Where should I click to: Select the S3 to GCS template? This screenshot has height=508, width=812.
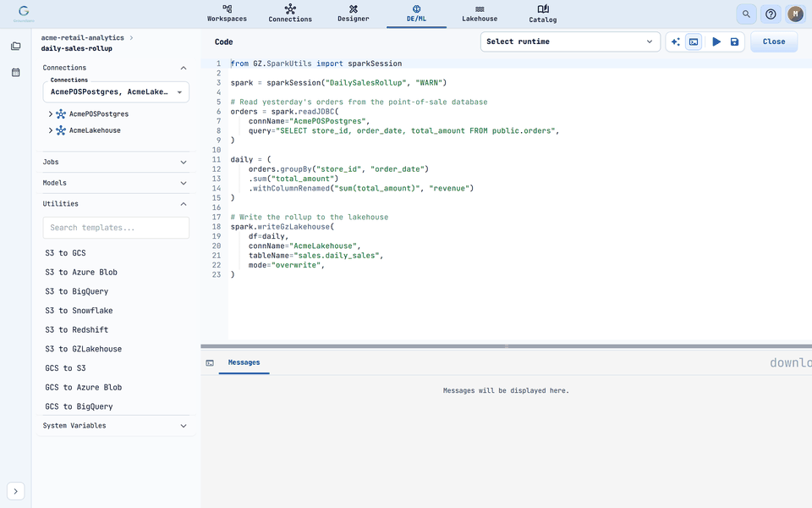point(65,253)
